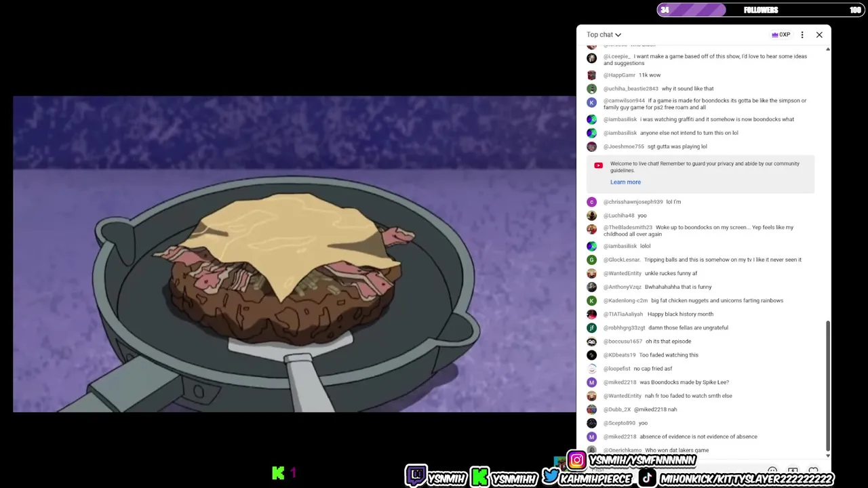Click @AnthonyVzqz avatar
The image size is (868, 488).
(x=591, y=287)
